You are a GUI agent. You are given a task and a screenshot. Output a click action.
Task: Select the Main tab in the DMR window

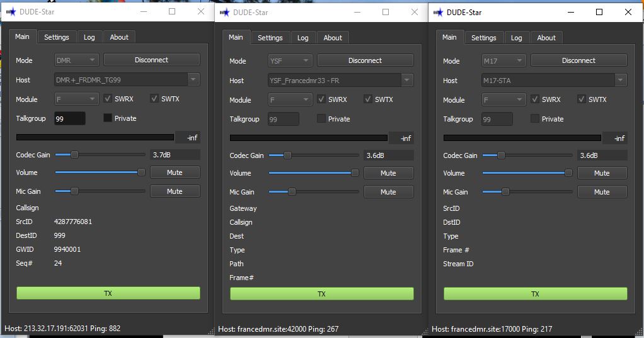pos(22,37)
